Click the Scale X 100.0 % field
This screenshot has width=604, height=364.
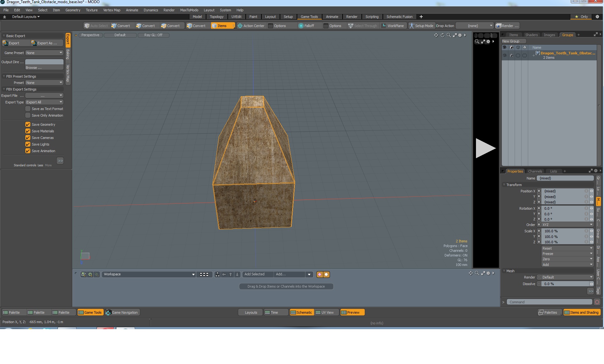point(565,231)
